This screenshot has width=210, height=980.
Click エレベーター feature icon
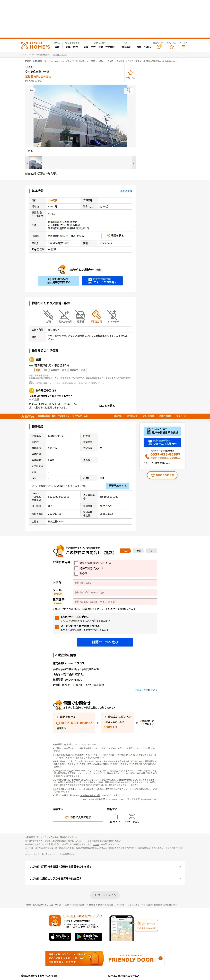[112, 317]
